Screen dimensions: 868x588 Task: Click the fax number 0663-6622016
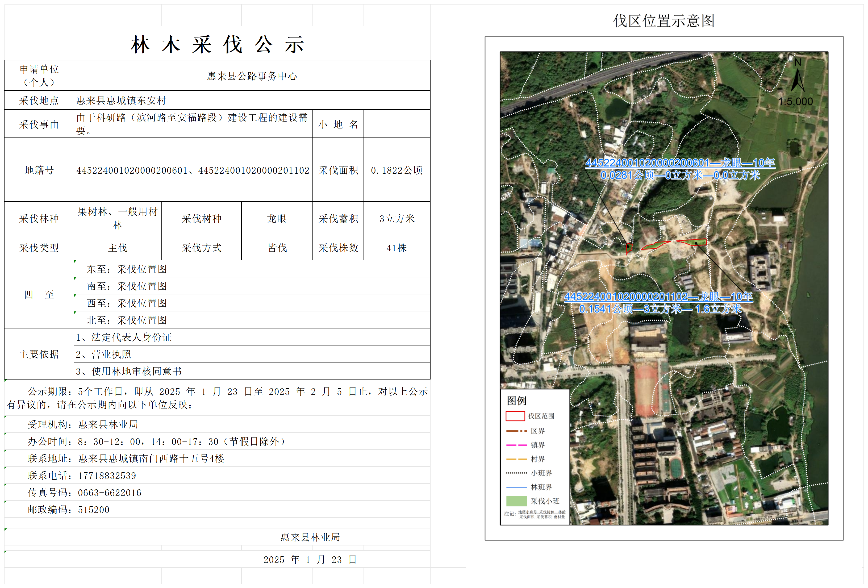[110, 493]
